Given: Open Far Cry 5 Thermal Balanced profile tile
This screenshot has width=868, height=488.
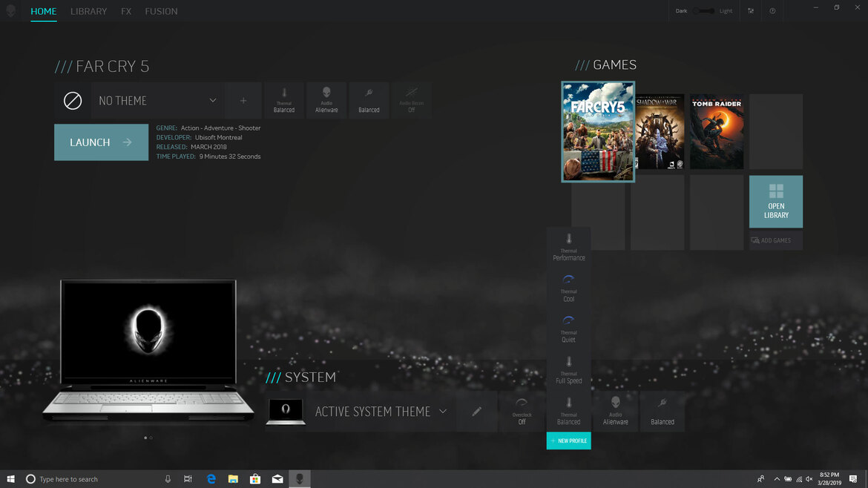Looking at the screenshot, I should coord(284,101).
